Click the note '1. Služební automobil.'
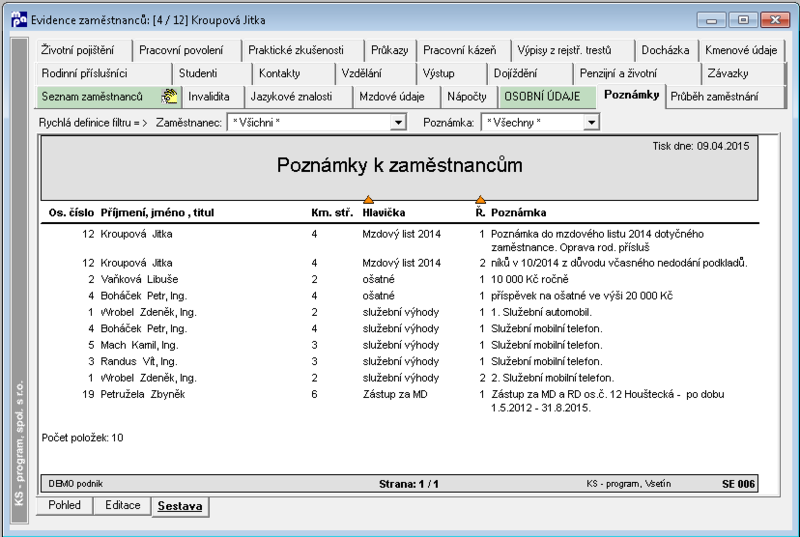The width and height of the screenshot is (800, 537). coord(541,312)
